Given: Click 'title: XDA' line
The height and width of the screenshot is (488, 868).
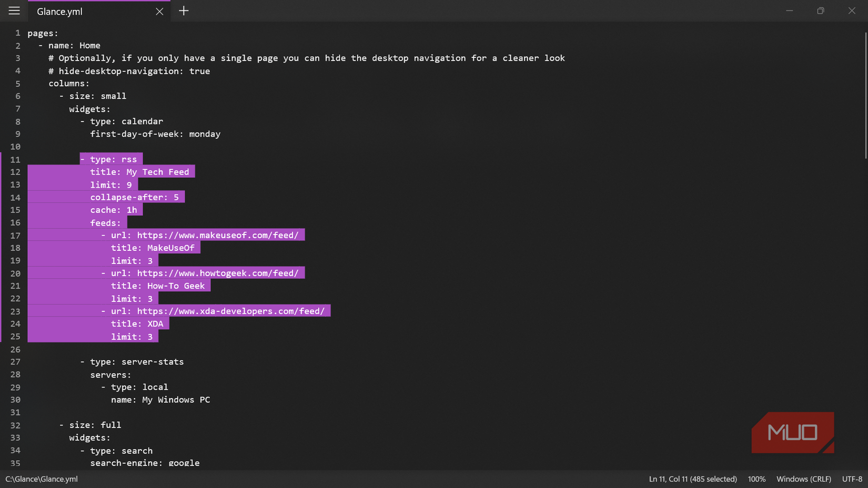Looking at the screenshot, I should (137, 324).
